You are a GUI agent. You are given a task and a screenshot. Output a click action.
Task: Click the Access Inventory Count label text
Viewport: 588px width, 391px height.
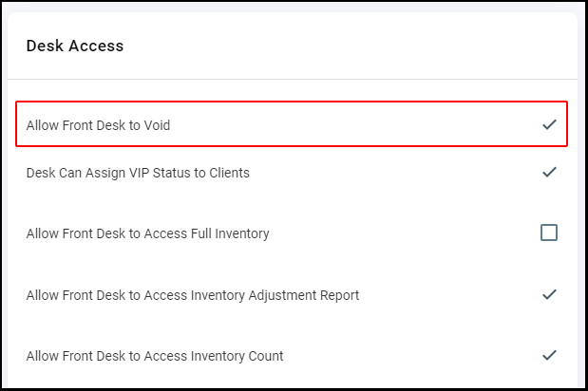[x=155, y=356]
